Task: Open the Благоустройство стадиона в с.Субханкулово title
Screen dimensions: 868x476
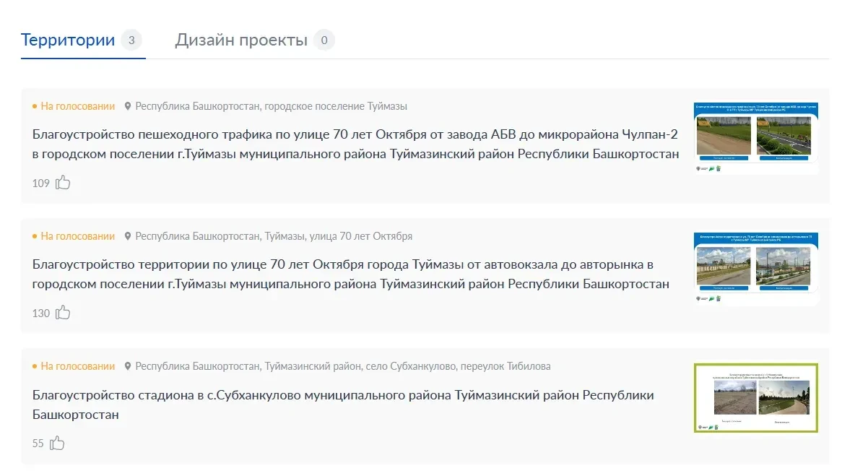Action: pyautogui.click(x=344, y=405)
